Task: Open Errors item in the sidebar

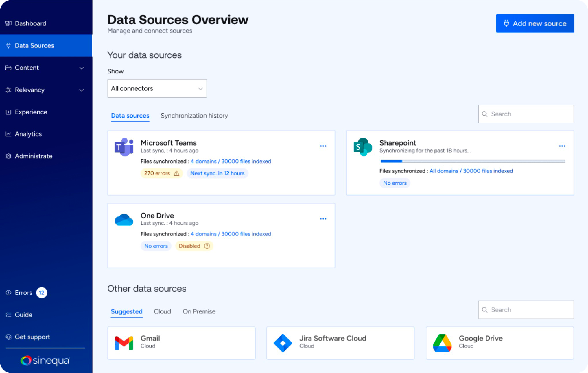Action: 24,293
